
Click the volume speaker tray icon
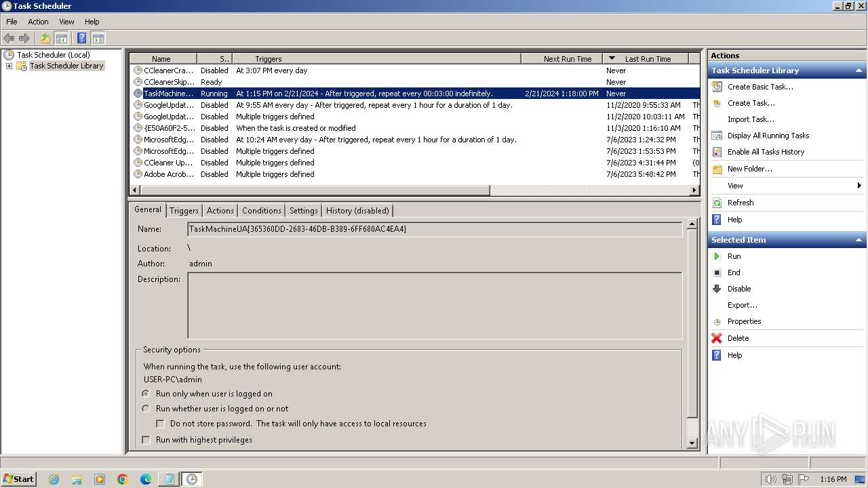click(770, 479)
